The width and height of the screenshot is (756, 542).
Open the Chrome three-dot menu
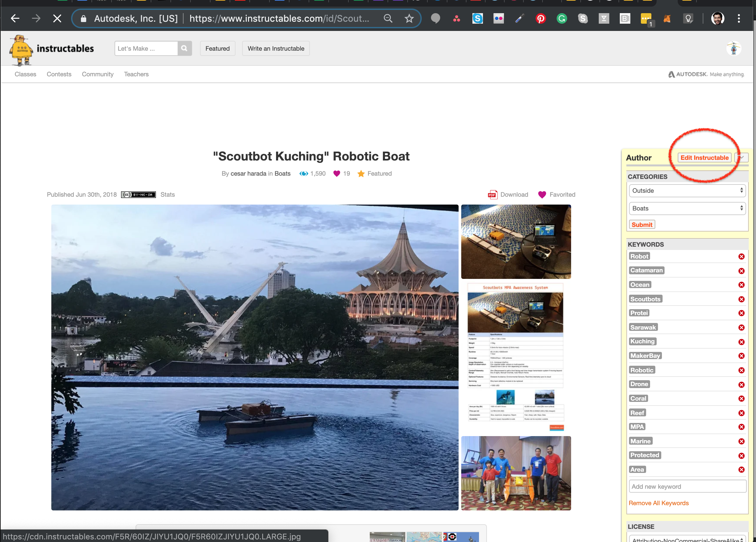pos(739,18)
